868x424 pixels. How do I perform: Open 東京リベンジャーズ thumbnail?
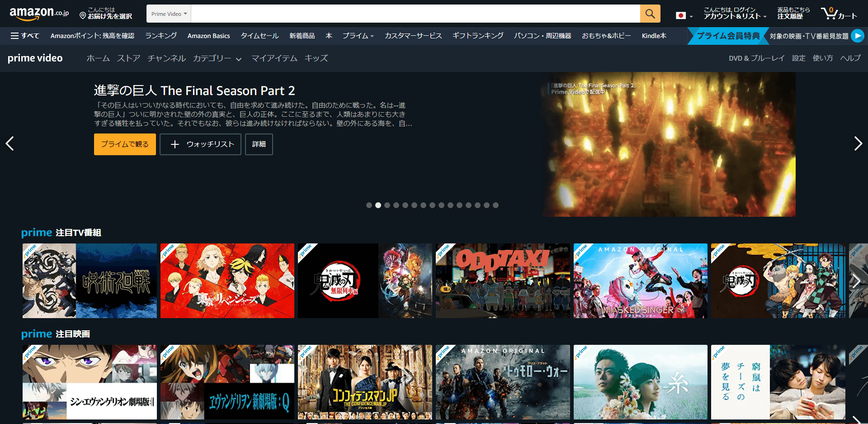(227, 281)
